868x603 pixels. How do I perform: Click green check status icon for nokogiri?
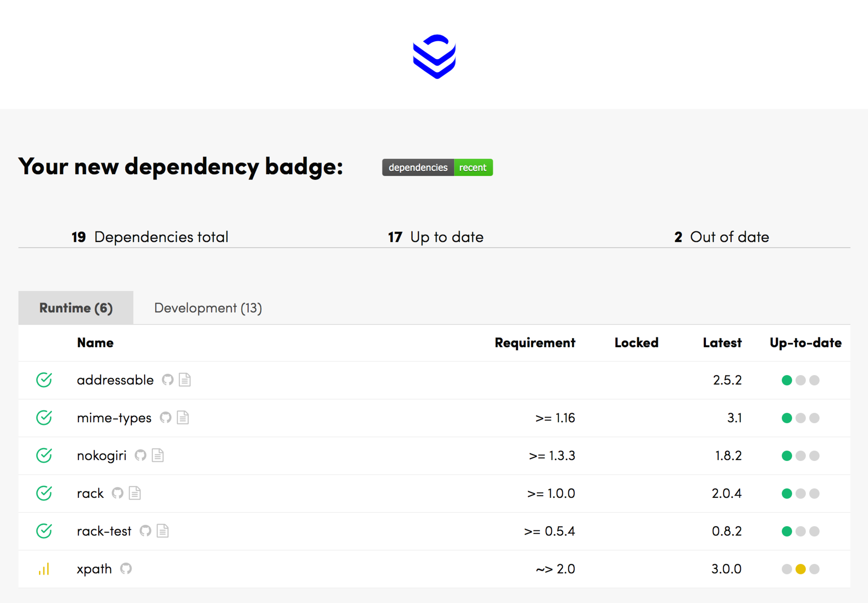click(44, 455)
